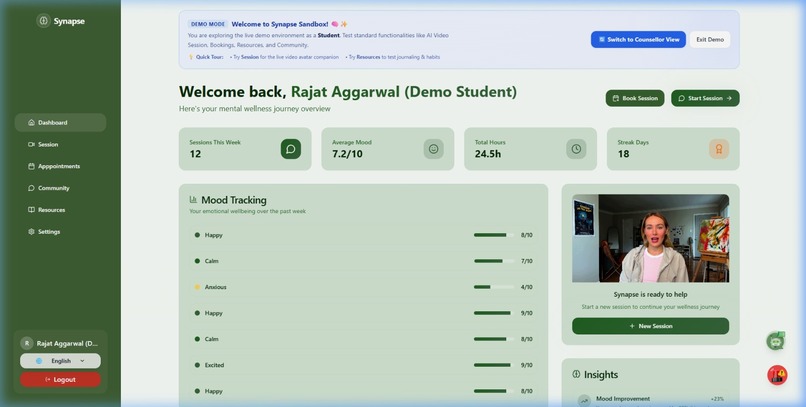The width and height of the screenshot is (806, 407).
Task: Click the Anxious 4/10 mood progress bar
Action: 493,287
